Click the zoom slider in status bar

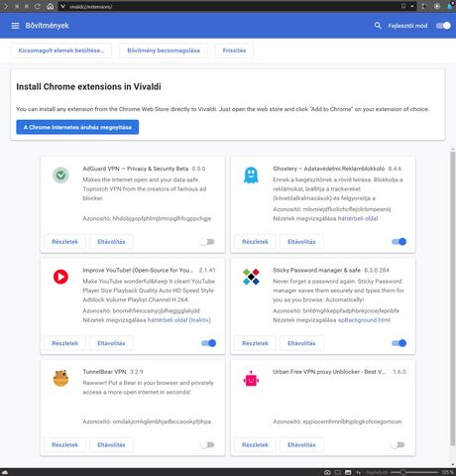coord(414,472)
